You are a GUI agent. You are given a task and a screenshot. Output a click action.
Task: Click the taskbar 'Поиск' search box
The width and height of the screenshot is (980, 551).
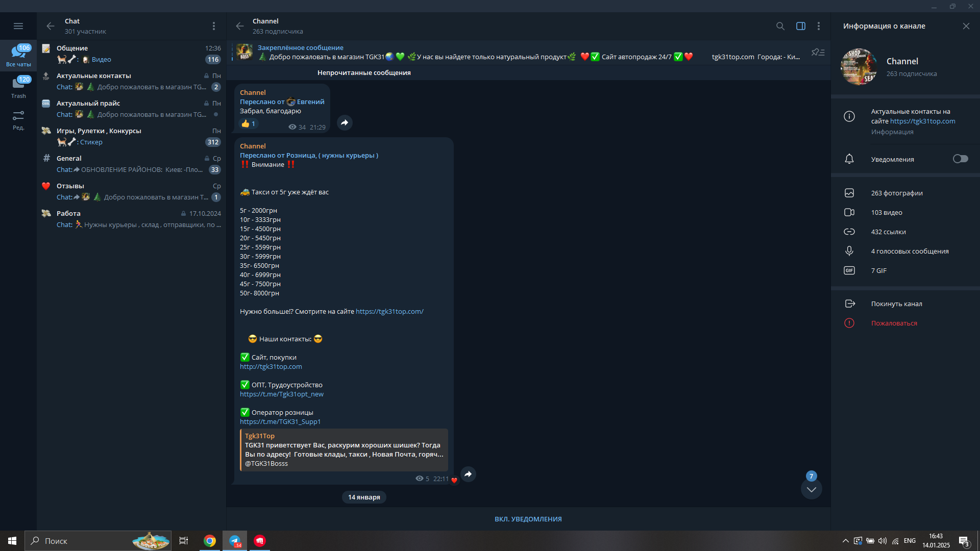tap(98, 541)
